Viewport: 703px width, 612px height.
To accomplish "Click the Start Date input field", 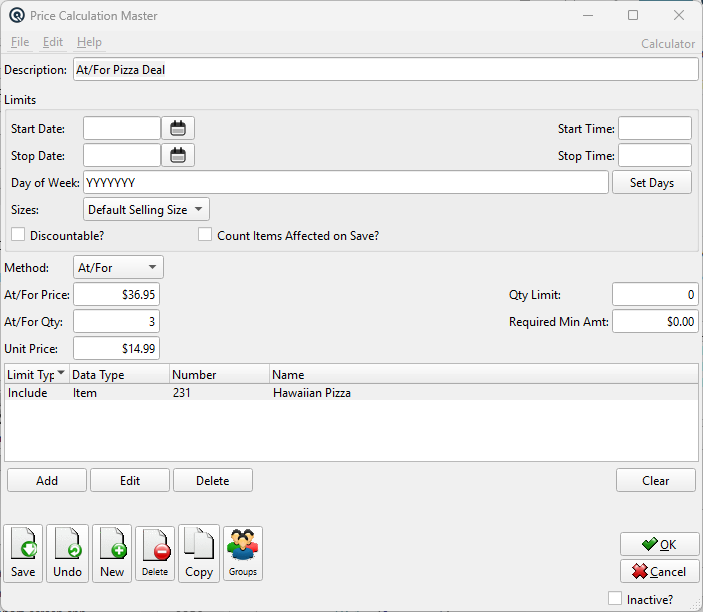I will (122, 129).
